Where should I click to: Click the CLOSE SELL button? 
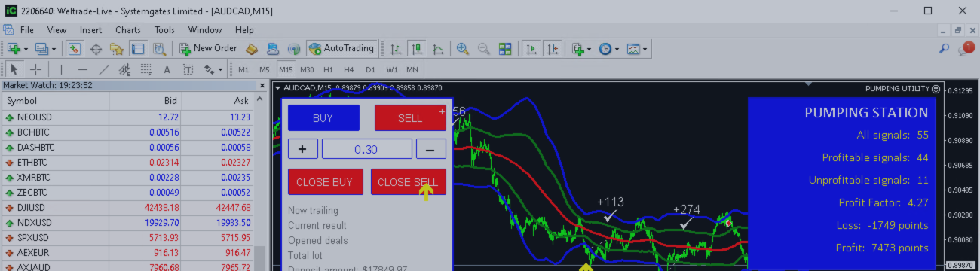click(409, 182)
